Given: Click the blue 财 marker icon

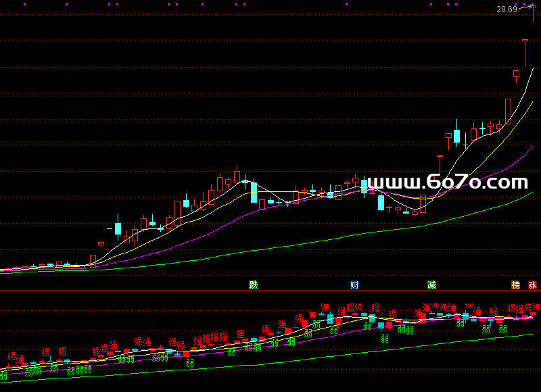Looking at the screenshot, I should 354,285.
